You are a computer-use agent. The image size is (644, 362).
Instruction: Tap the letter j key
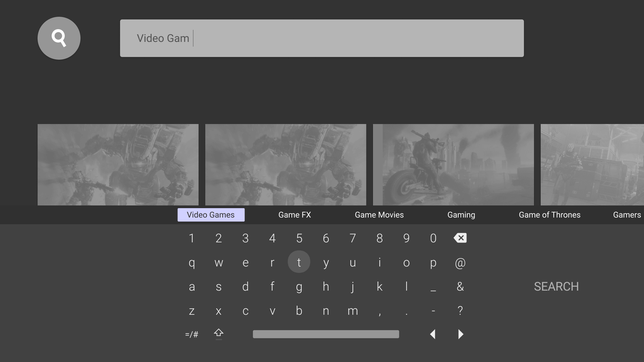pos(353,287)
